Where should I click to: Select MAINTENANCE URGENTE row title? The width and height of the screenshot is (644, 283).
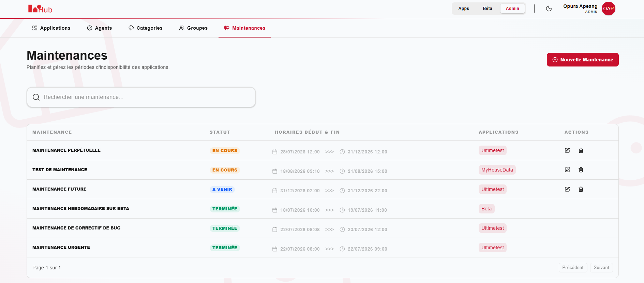pyautogui.click(x=61, y=248)
